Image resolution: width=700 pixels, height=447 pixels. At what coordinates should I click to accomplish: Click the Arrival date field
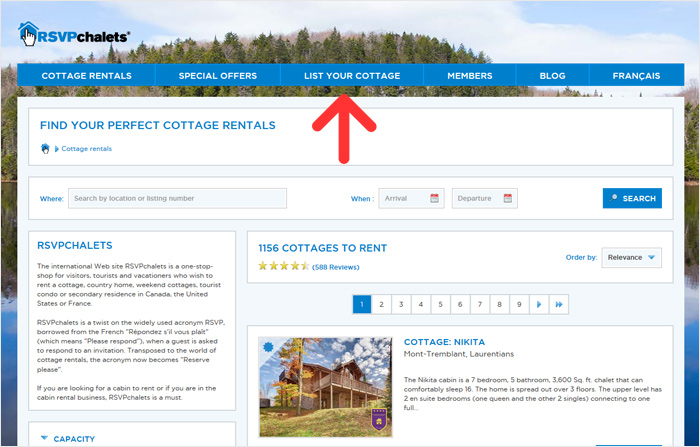(411, 198)
